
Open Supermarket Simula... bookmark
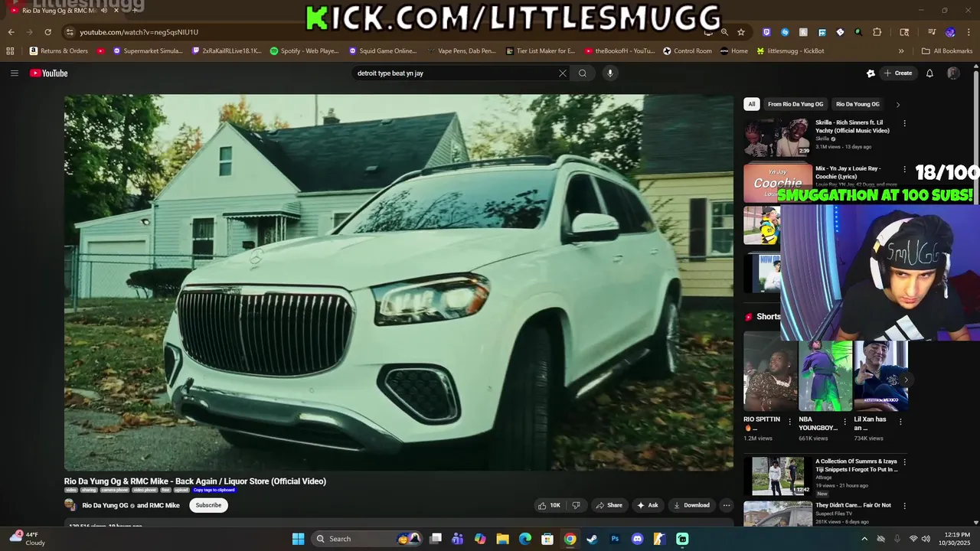coord(148,51)
